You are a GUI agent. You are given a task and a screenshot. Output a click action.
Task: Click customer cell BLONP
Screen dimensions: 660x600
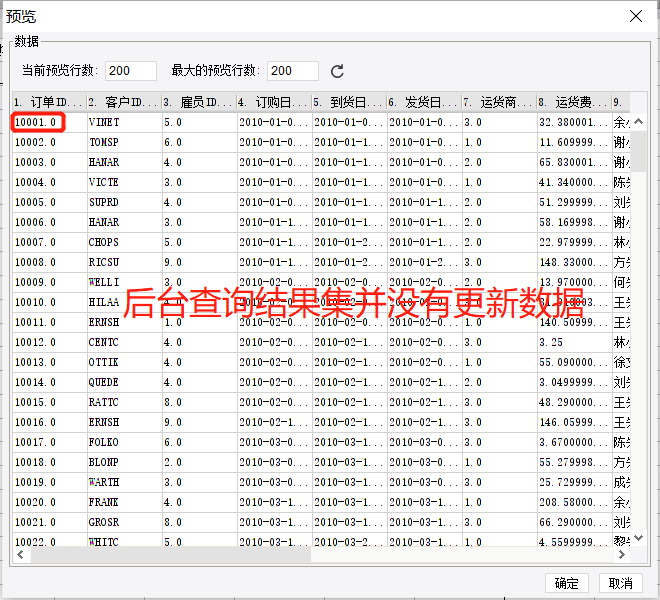click(125, 462)
